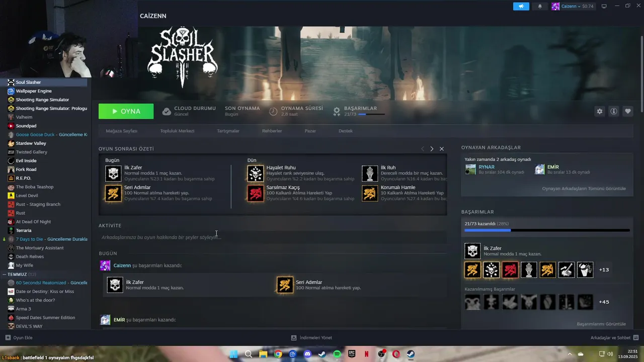
Task: Close the Oyun Sonrası Özeti panel
Action: coord(442,149)
